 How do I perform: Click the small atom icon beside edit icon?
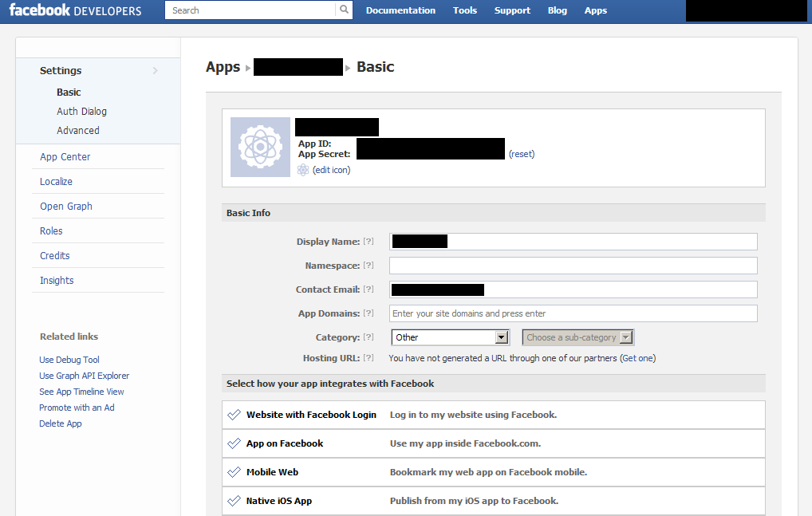[303, 170]
